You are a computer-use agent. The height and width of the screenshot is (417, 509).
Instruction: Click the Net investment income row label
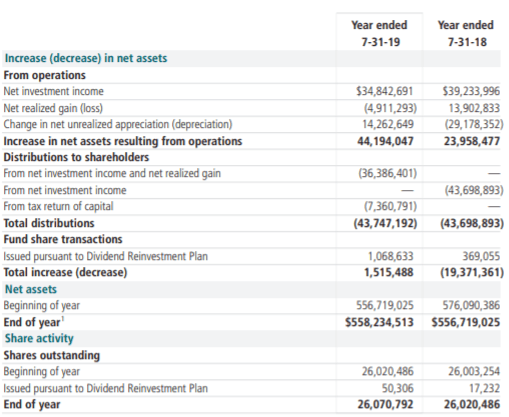click(x=54, y=91)
